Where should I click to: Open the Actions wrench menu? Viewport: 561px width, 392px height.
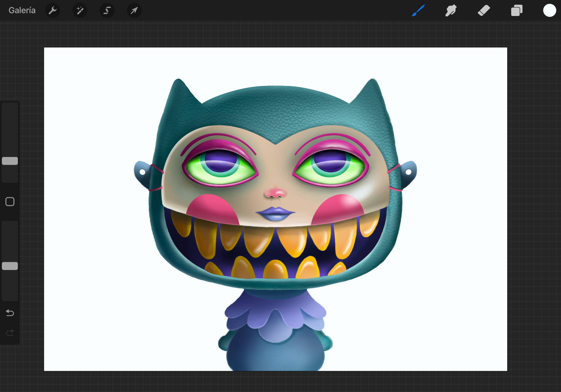53,11
